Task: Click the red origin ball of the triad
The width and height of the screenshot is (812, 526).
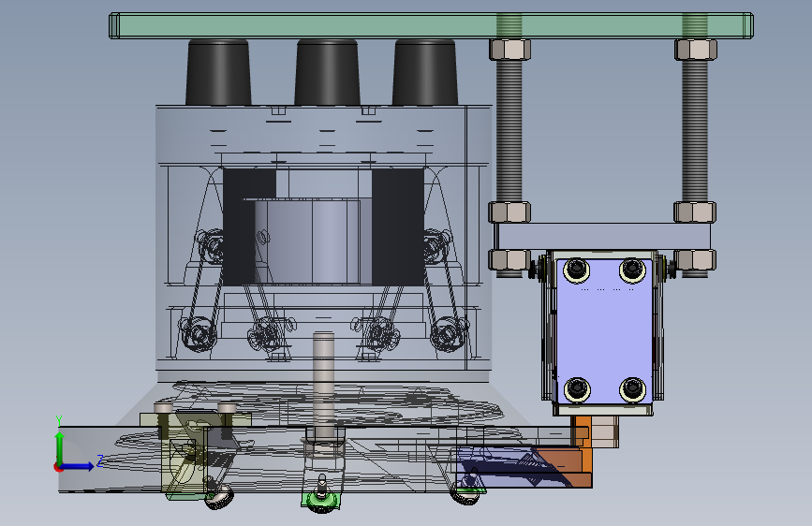Action: click(58, 467)
